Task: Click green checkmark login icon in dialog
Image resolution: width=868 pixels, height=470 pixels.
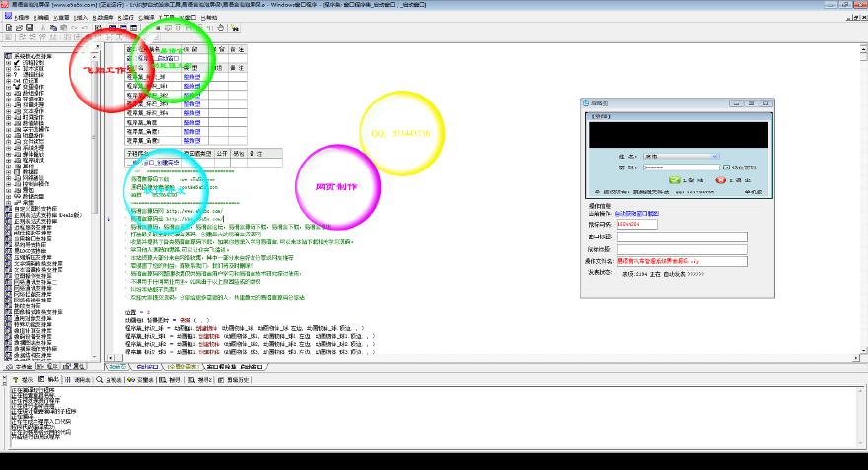Action: click(674, 180)
